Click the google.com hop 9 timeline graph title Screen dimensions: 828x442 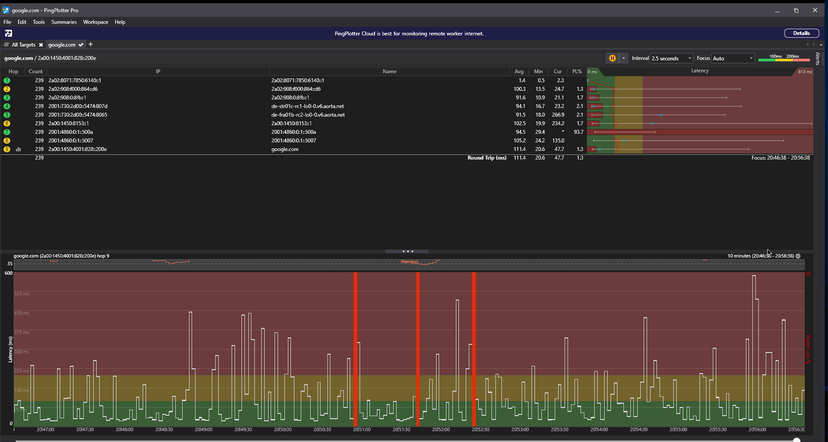point(61,256)
